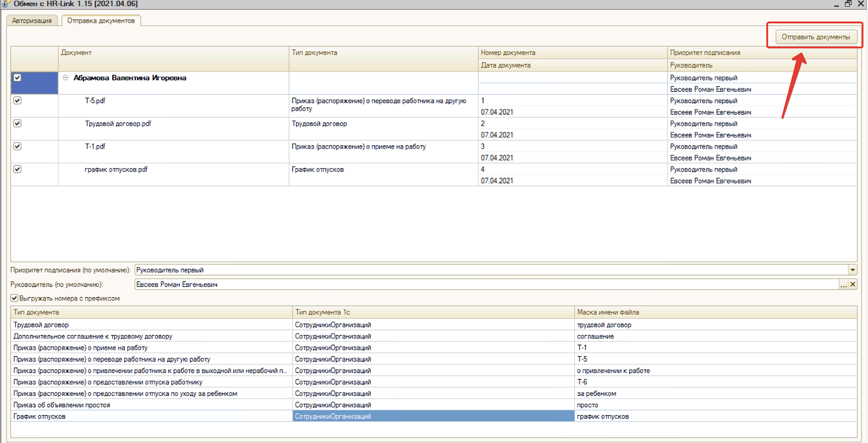Select Приказ о привлечении работника к работе row
Image resolution: width=868 pixels, height=443 pixels.
(152, 370)
